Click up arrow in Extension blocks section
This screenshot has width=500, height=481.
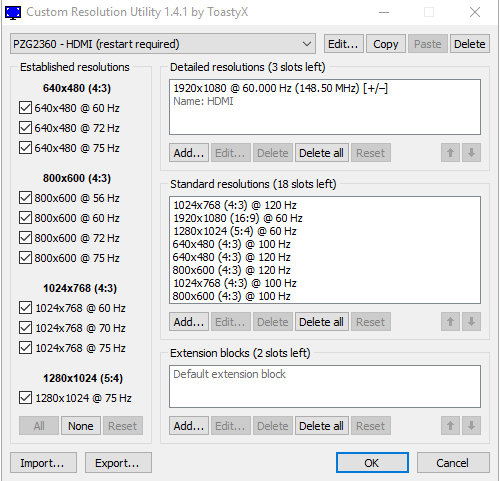450,426
